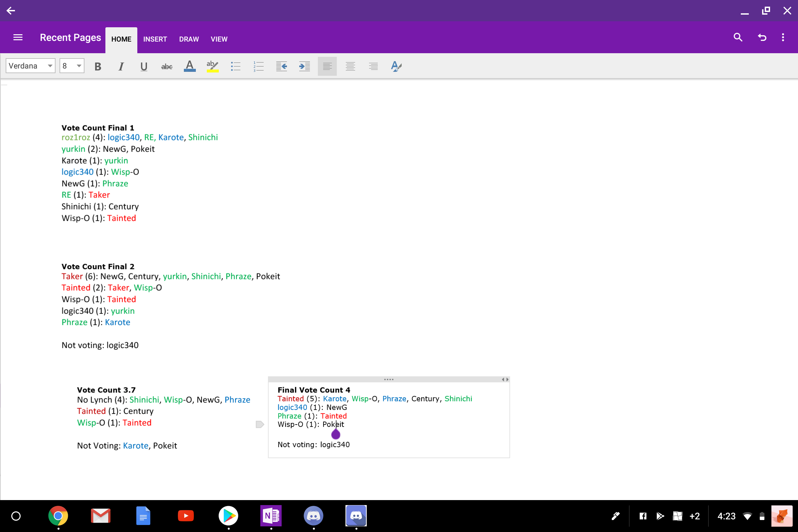Toggle bold formatting
This screenshot has height=532, width=798.
98,66
